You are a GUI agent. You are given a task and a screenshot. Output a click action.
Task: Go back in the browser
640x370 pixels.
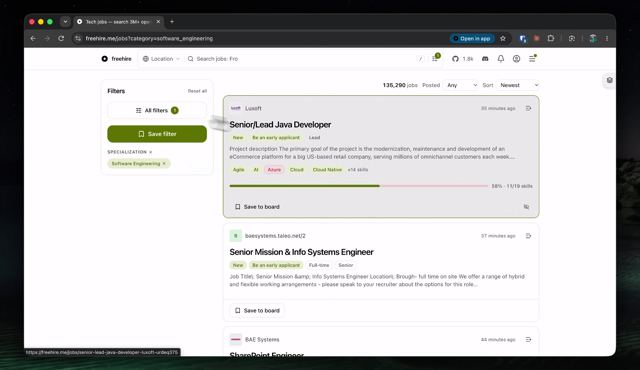tap(33, 38)
